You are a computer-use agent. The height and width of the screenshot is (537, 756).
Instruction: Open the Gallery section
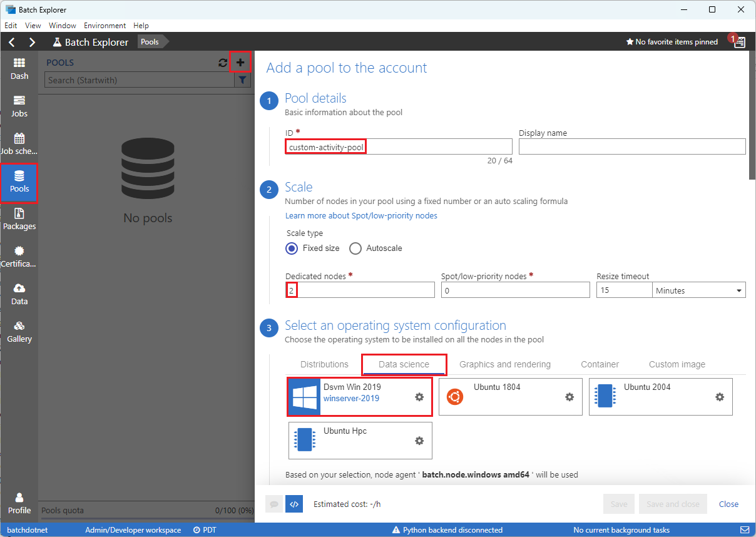pyautogui.click(x=19, y=332)
